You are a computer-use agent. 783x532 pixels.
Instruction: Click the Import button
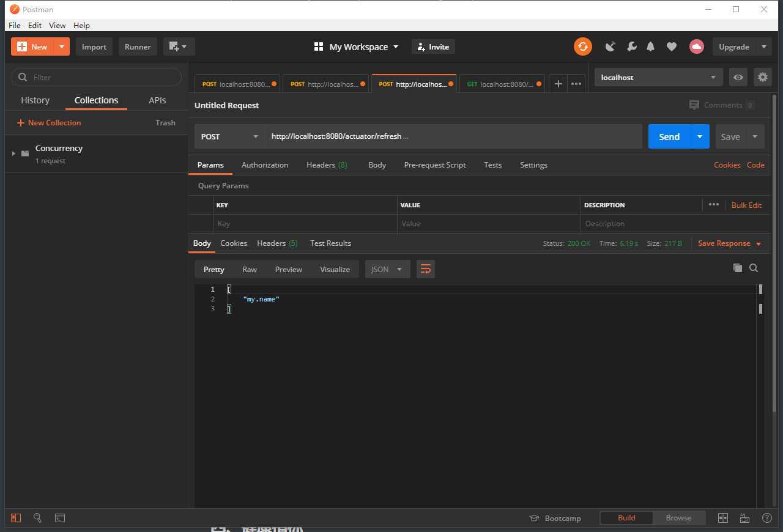click(x=94, y=46)
